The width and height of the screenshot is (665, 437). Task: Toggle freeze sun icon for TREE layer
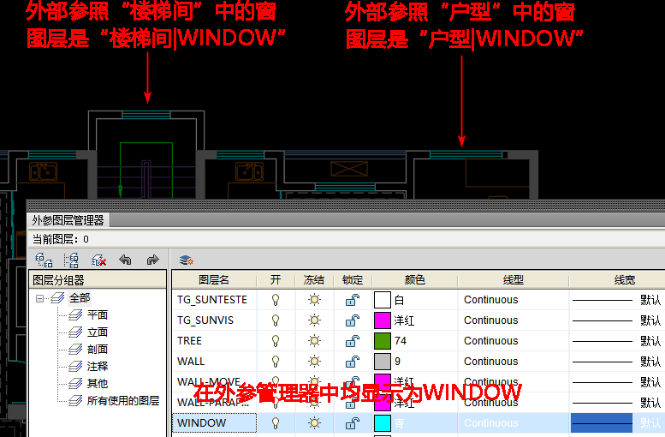314,341
